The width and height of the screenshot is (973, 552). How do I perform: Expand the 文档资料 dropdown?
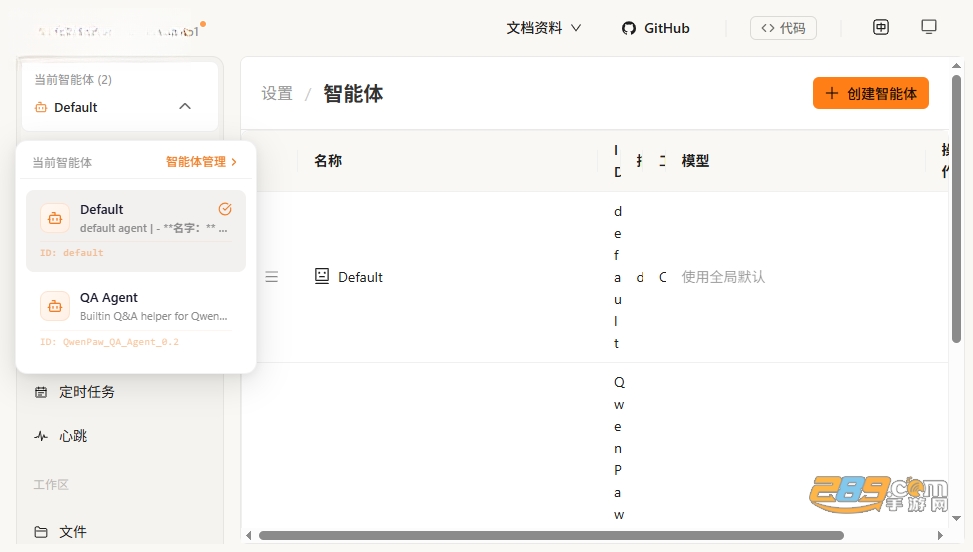544,28
